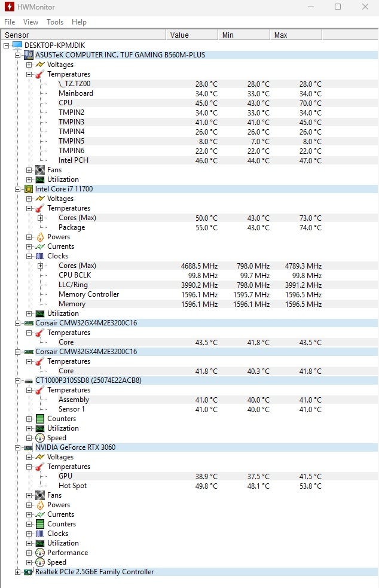This screenshot has height=588, width=379.
Task: Click the first Corsair RAM module icon
Action: point(29,323)
